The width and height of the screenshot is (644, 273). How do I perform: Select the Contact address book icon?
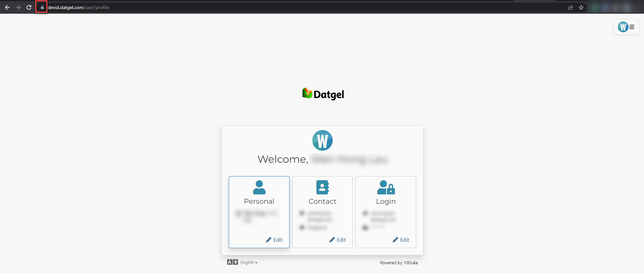point(323,187)
